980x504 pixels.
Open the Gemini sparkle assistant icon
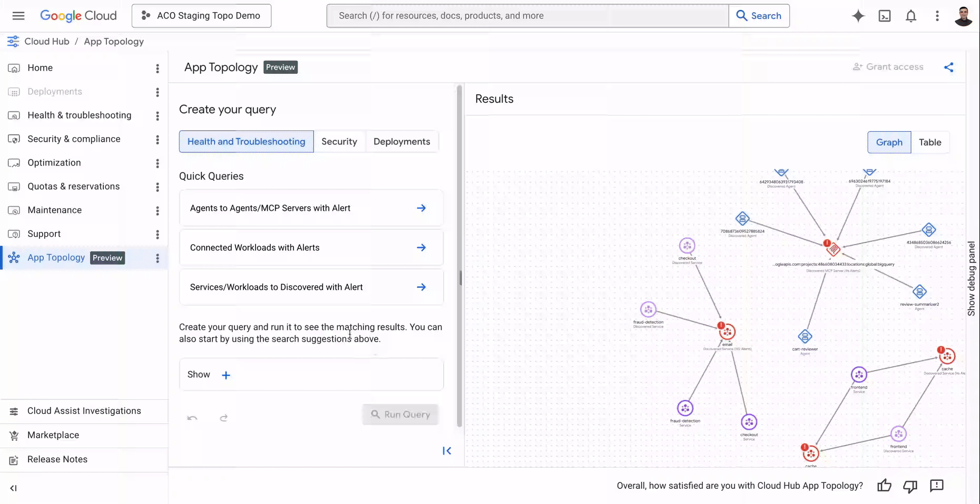858,16
